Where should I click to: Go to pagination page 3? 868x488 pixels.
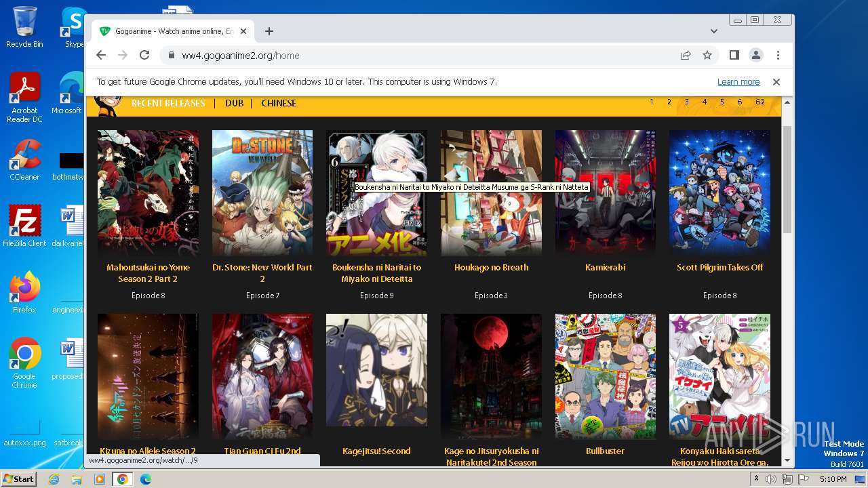tap(686, 102)
